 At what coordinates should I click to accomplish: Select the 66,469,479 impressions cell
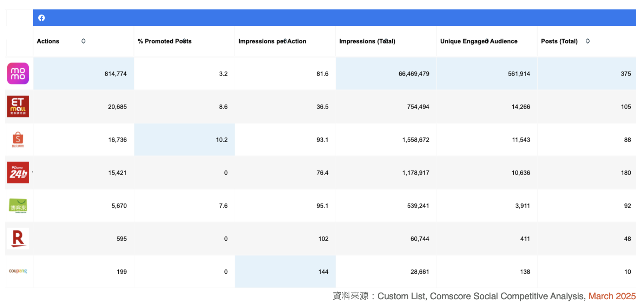point(386,73)
